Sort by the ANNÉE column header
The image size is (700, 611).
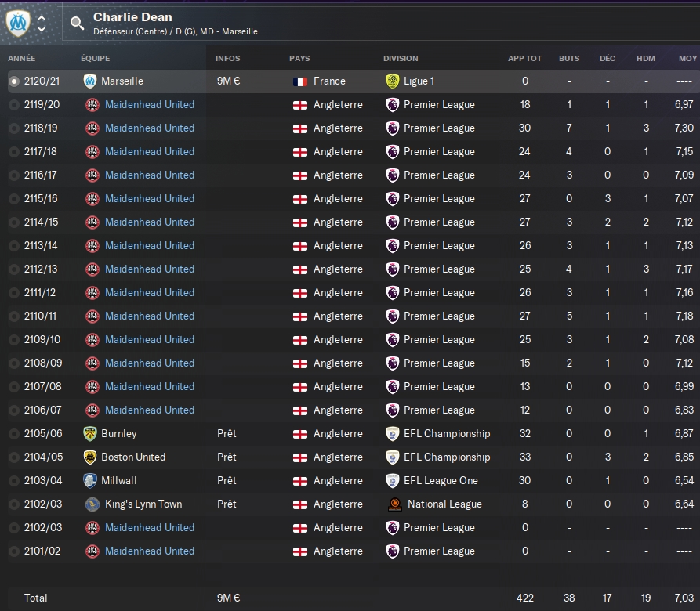tap(22, 58)
